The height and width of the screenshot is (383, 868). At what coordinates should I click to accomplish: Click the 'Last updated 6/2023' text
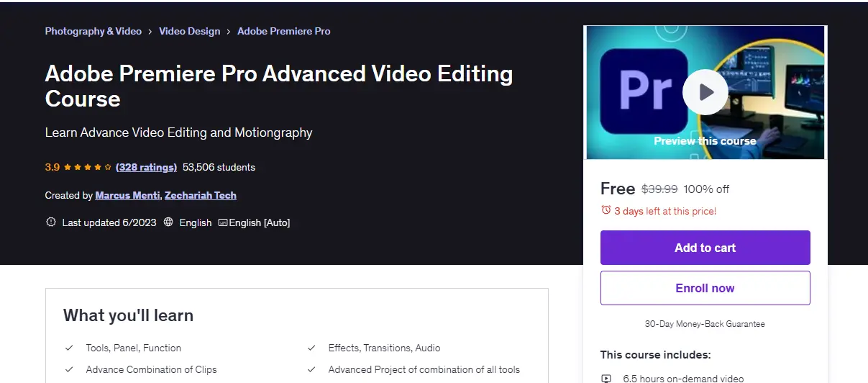point(109,222)
